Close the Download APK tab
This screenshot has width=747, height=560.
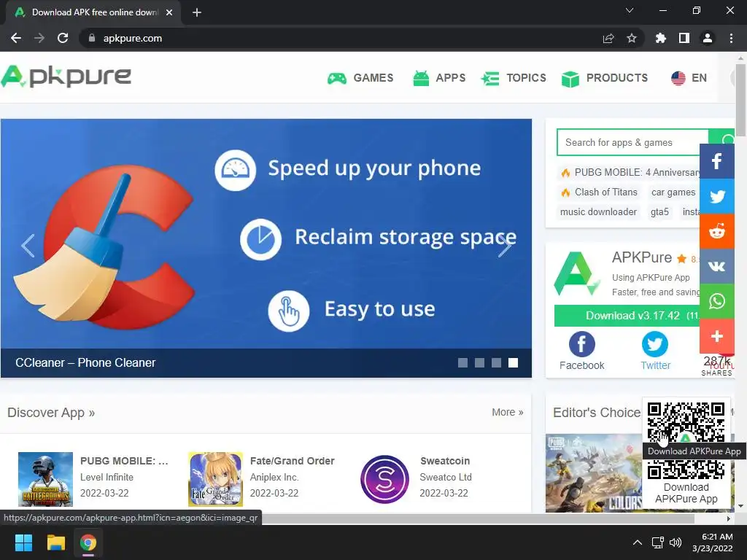click(x=169, y=12)
